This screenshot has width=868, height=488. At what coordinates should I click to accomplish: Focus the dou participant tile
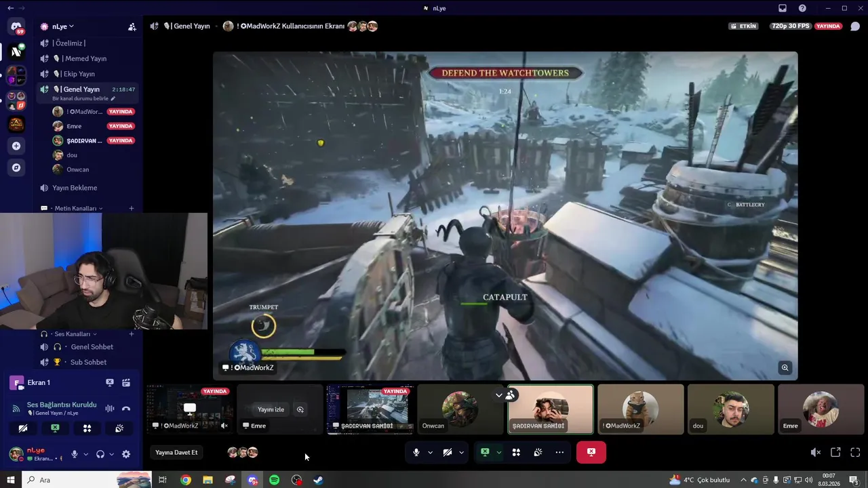pyautogui.click(x=730, y=409)
